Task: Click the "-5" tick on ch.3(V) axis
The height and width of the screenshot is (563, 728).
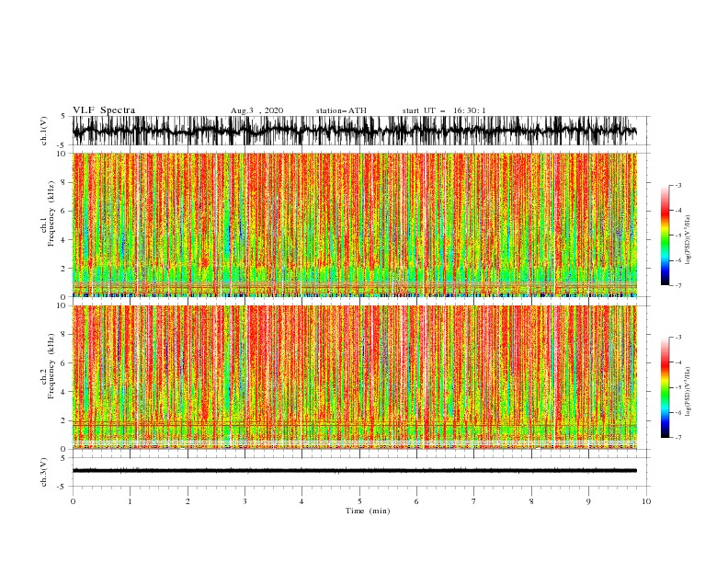Action: pyautogui.click(x=63, y=487)
